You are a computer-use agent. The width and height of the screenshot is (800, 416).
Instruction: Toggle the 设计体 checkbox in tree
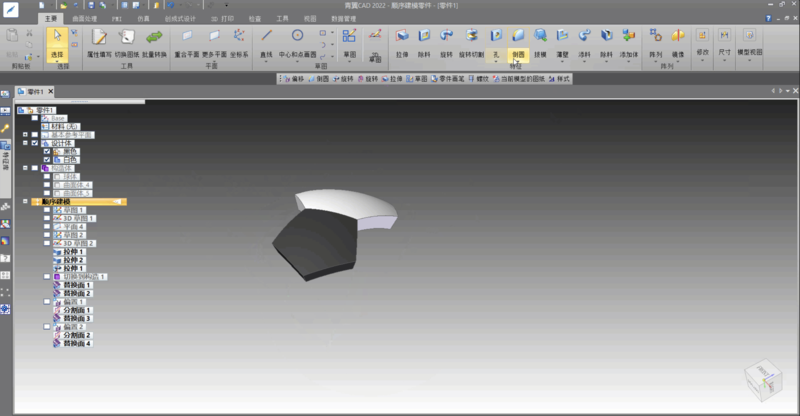(x=35, y=143)
